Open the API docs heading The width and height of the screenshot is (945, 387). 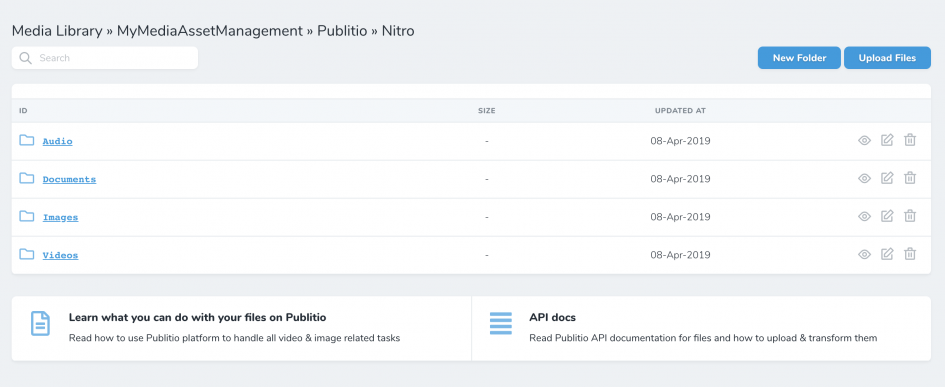click(x=553, y=317)
